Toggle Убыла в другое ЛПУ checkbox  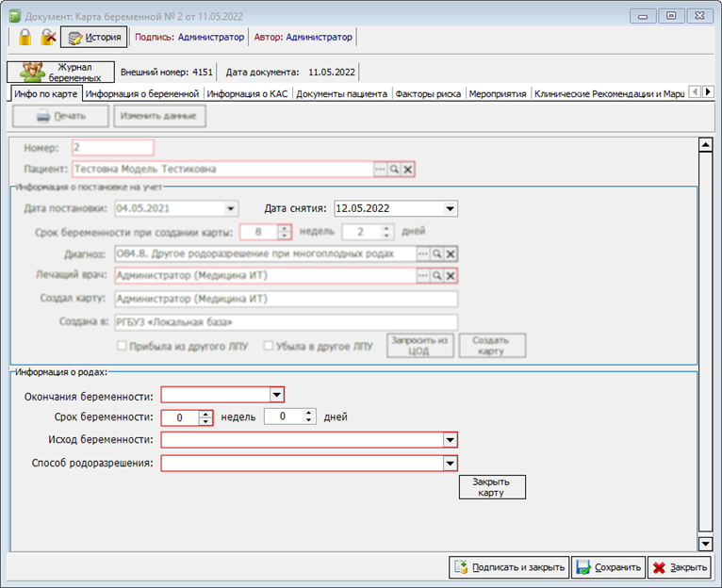click(x=269, y=346)
